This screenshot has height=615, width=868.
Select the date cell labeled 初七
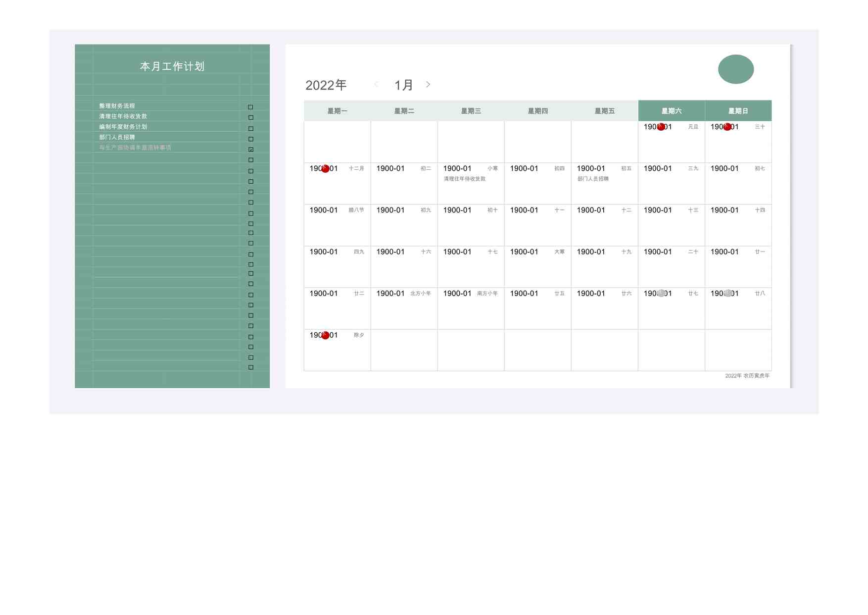pyautogui.click(x=738, y=183)
